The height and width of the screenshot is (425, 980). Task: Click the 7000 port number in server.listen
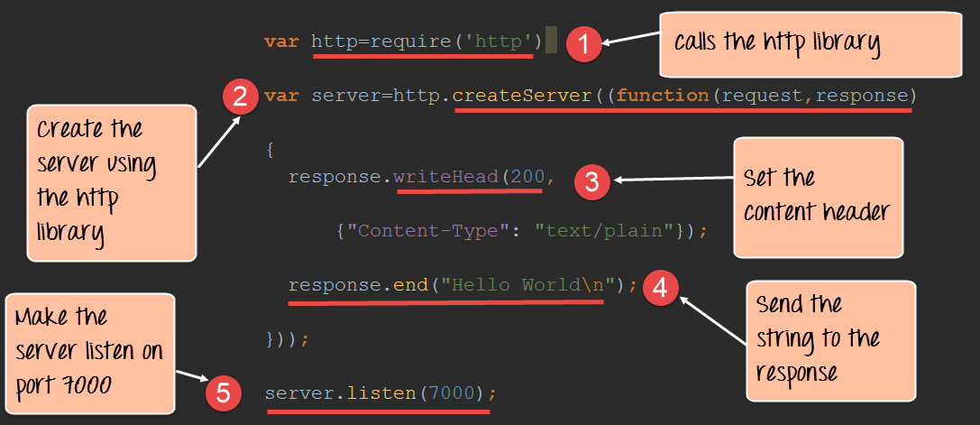455,394
